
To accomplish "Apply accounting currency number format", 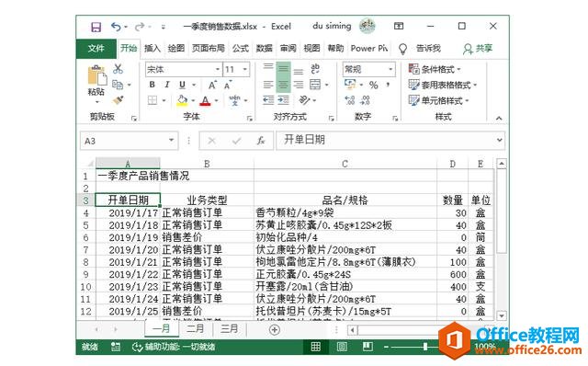I will pyautogui.click(x=349, y=85).
